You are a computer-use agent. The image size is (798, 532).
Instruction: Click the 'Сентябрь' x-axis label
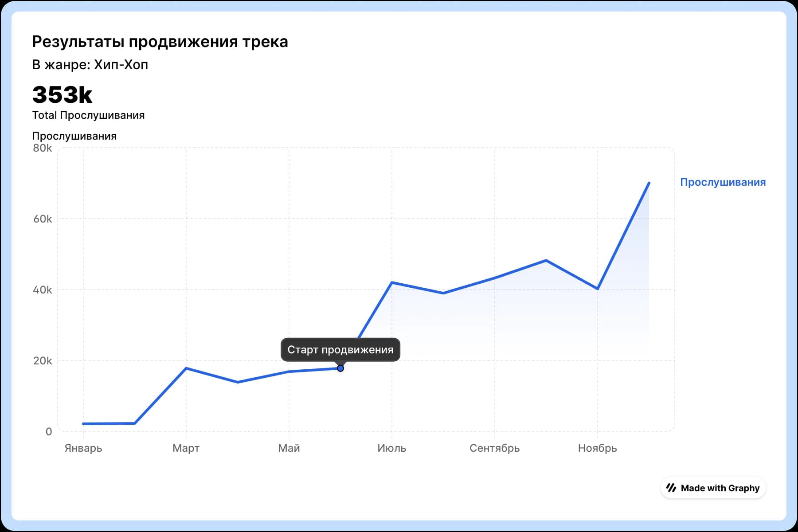tap(495, 448)
